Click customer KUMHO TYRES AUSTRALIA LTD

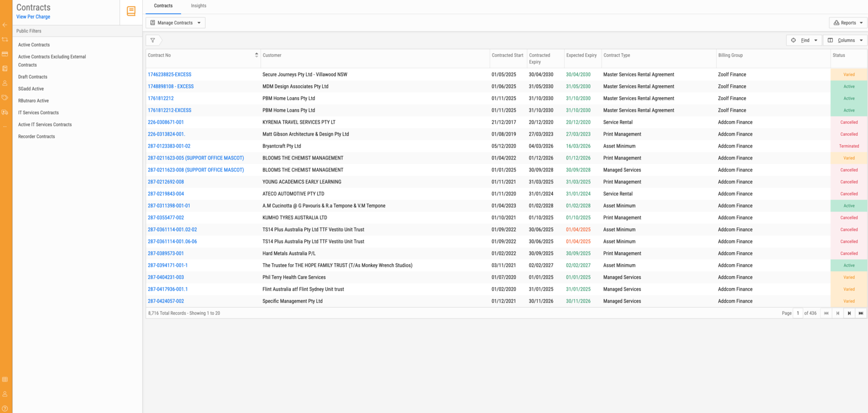click(x=295, y=218)
